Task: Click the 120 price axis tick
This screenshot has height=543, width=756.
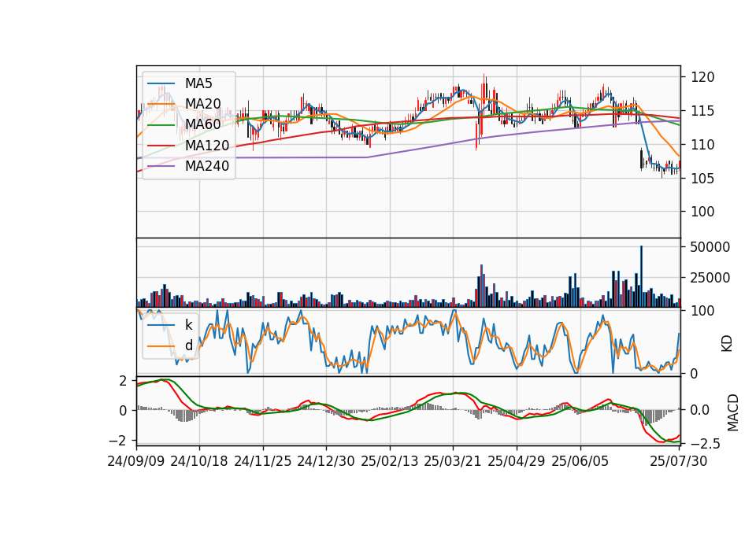Action: pos(702,77)
